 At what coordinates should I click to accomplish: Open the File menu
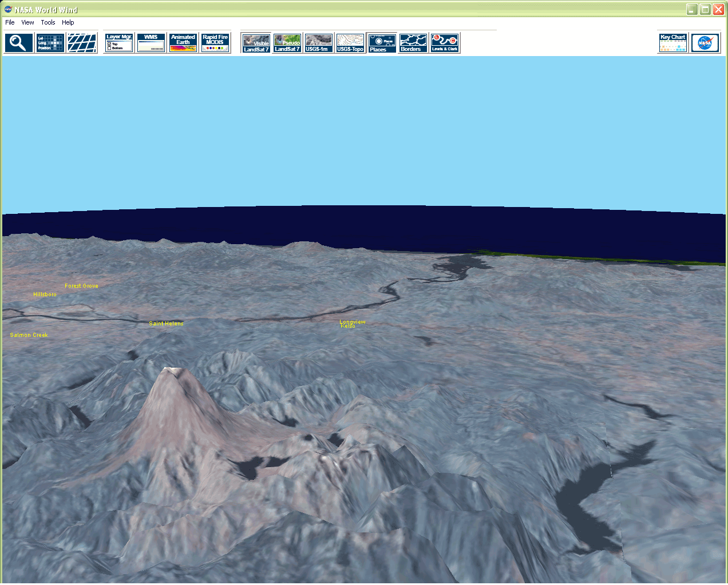click(10, 22)
